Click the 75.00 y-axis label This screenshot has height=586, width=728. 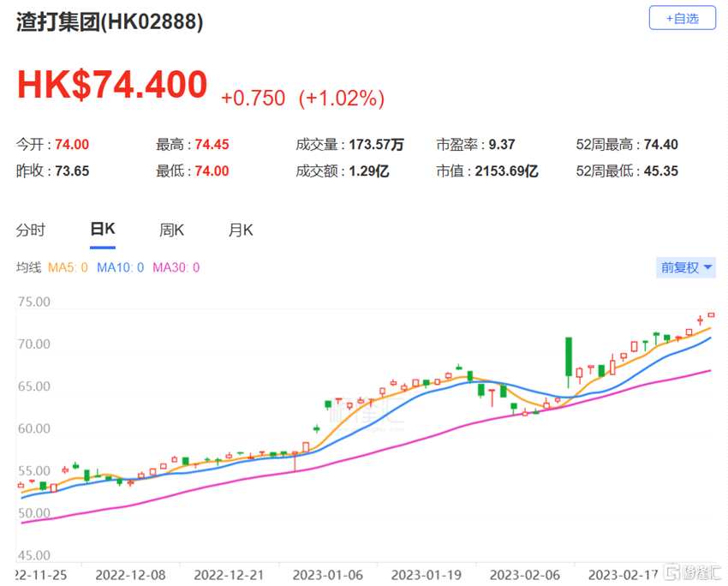click(34, 302)
